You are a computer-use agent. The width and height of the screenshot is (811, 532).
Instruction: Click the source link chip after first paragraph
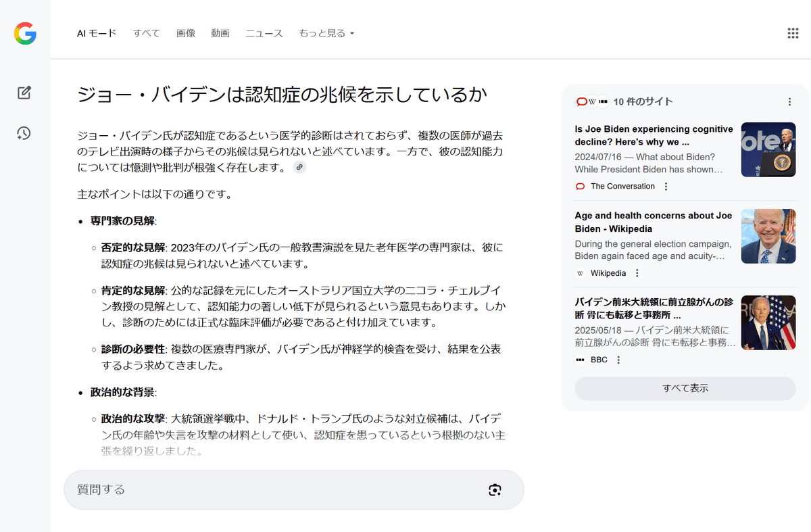pyautogui.click(x=299, y=167)
